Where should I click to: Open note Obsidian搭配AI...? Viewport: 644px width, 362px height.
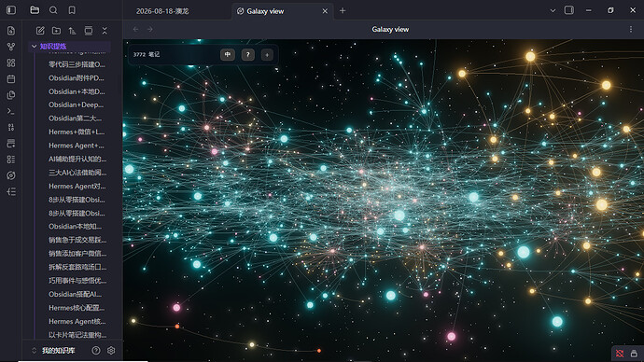[x=76, y=294]
